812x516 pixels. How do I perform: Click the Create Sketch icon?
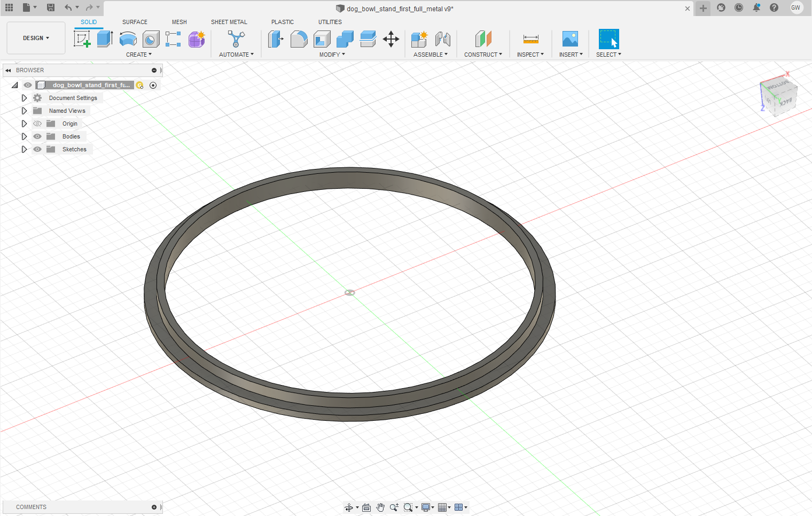82,39
